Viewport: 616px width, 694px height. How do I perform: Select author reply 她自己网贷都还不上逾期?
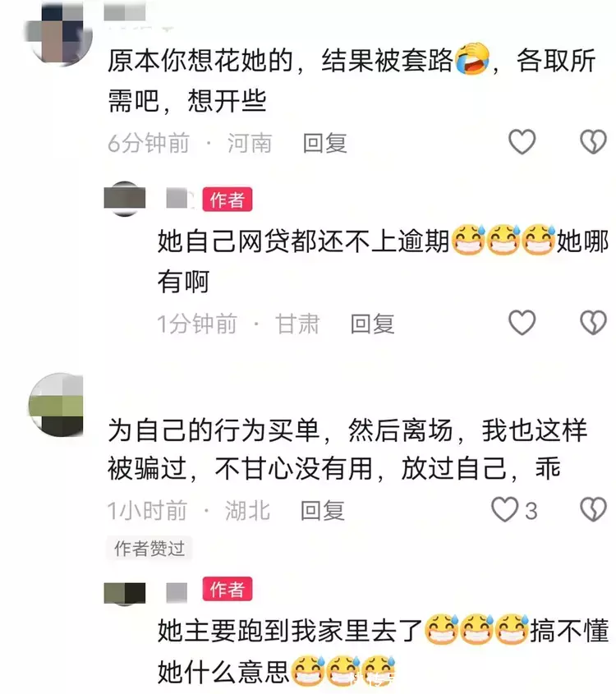[x=303, y=241]
